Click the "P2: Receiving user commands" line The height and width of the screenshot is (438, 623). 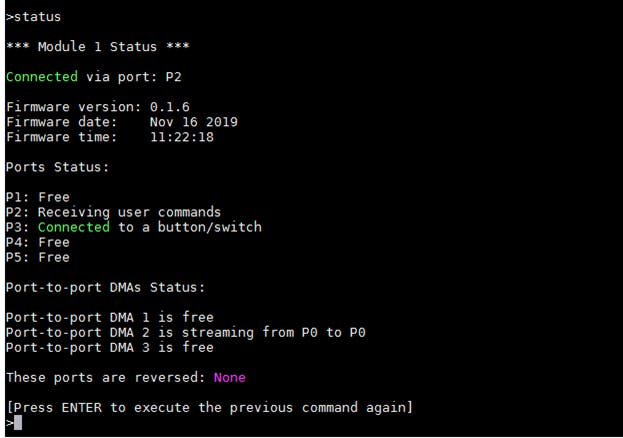click(x=113, y=212)
